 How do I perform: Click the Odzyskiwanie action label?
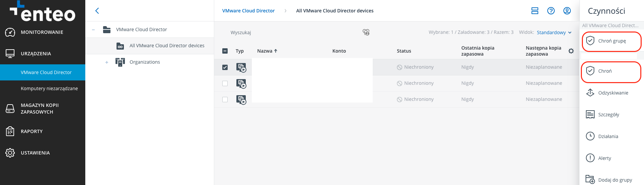pos(613,93)
